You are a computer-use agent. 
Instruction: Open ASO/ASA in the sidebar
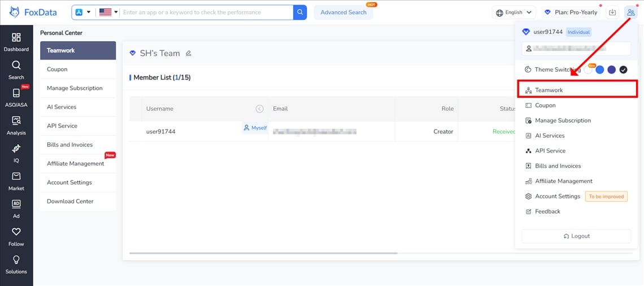pyautogui.click(x=16, y=97)
